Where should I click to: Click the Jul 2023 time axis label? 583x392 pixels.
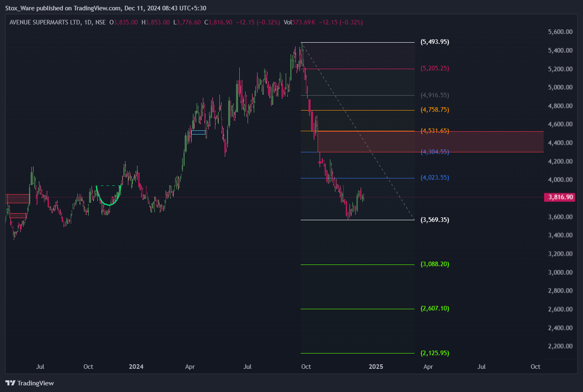(40, 367)
